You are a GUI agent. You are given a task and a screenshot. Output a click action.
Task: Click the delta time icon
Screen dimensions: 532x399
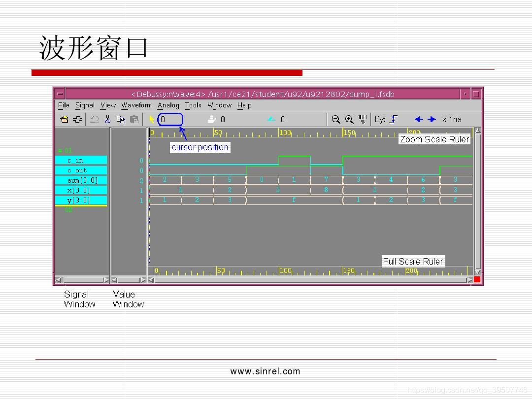pyautogui.click(x=271, y=119)
